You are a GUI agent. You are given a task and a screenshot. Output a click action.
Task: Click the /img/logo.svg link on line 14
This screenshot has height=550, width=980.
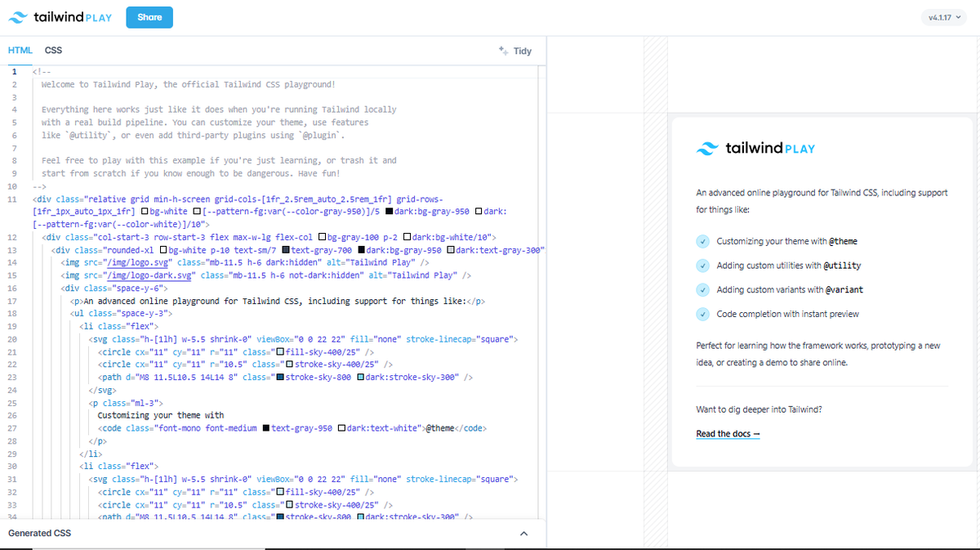tap(139, 262)
